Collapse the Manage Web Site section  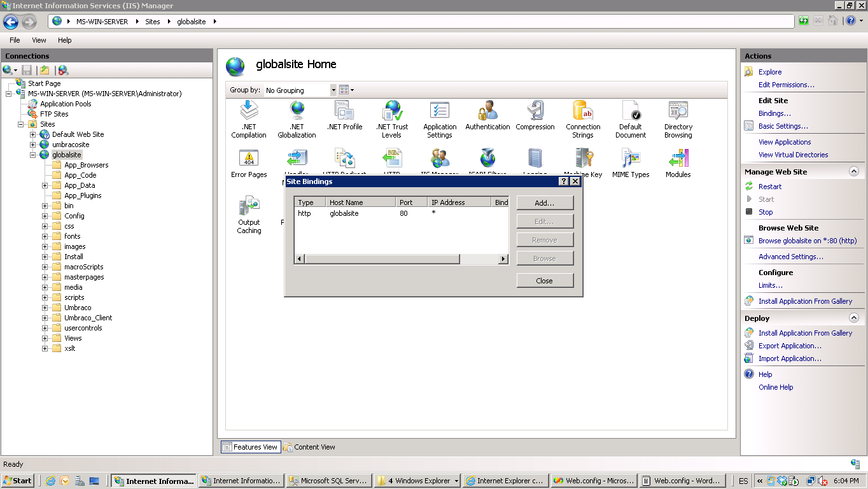[x=854, y=171]
